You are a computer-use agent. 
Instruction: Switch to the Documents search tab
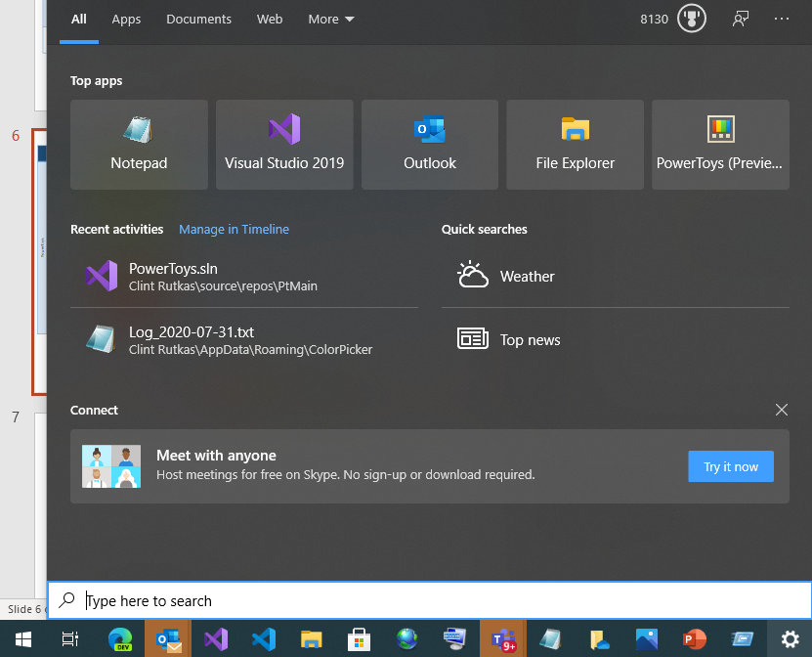coord(198,18)
